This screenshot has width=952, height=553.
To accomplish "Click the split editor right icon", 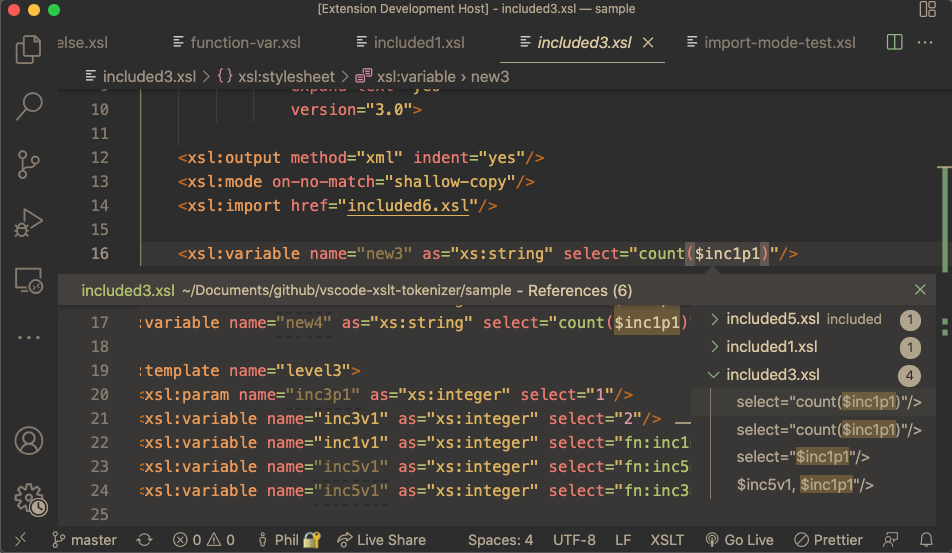I will click(894, 43).
